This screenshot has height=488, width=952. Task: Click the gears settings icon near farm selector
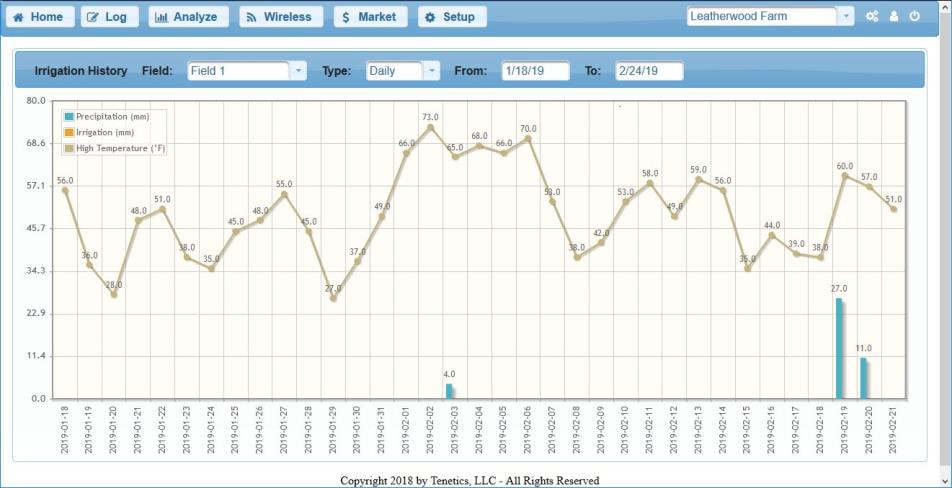[872, 17]
